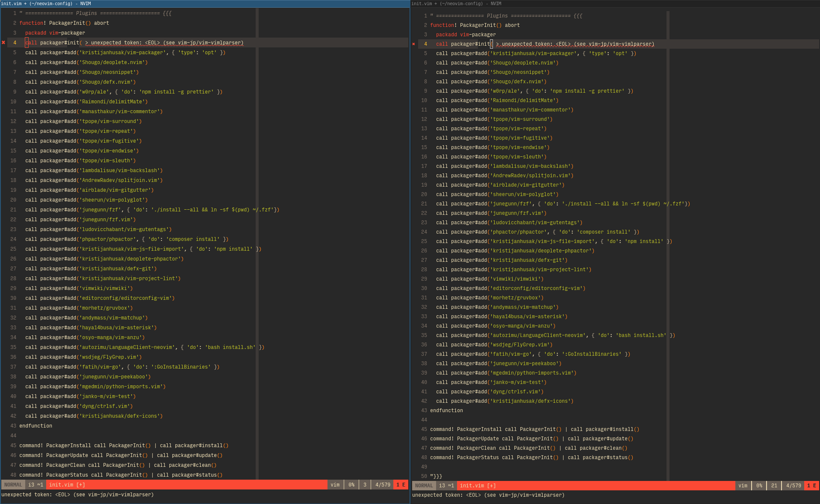Click column number 3 in left statusline
This screenshot has height=504, width=820.
(x=365, y=485)
